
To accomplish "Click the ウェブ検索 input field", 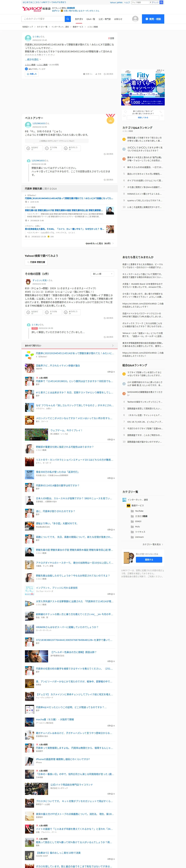I will coord(140,2).
